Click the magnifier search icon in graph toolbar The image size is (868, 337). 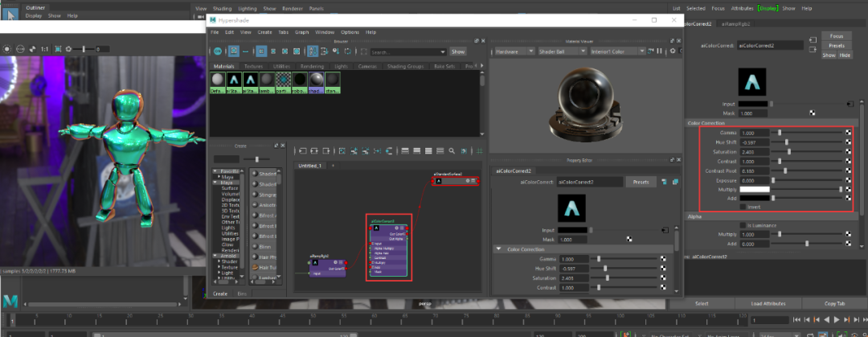(x=452, y=150)
